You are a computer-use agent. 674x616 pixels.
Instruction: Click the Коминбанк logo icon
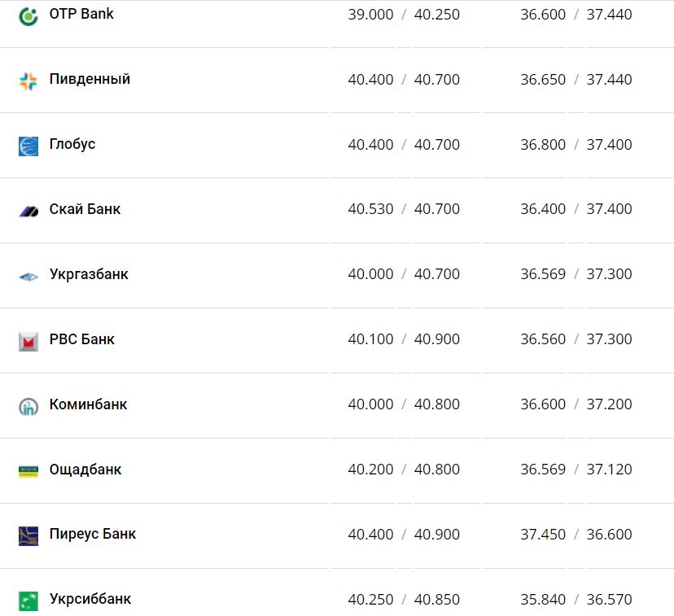click(x=28, y=406)
